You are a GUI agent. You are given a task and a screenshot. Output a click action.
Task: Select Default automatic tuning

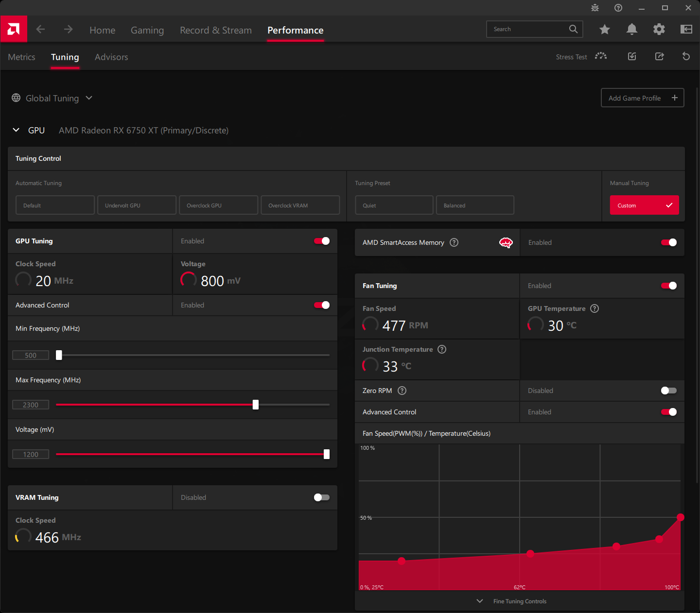pos(55,205)
